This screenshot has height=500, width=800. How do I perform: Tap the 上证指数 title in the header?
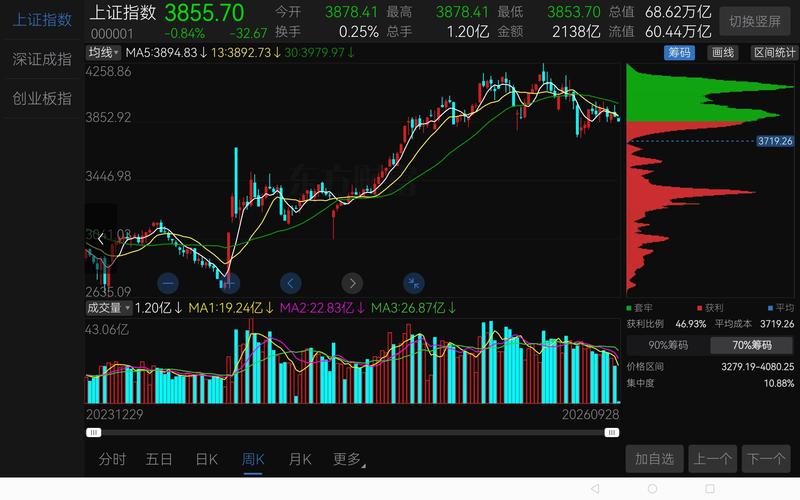(122, 13)
